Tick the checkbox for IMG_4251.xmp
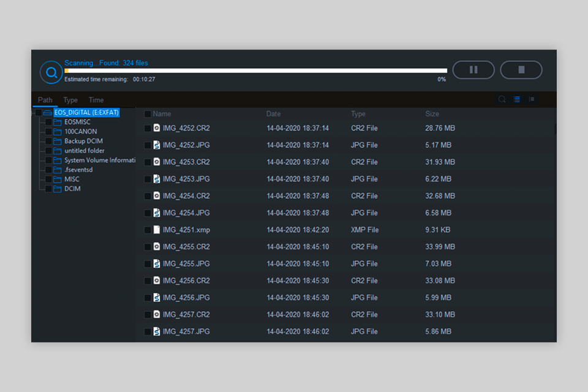Screen dimensions: 588x392 (x=148, y=230)
